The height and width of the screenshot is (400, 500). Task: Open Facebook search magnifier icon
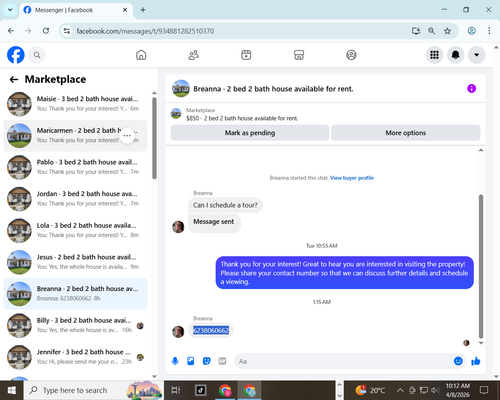37,55
